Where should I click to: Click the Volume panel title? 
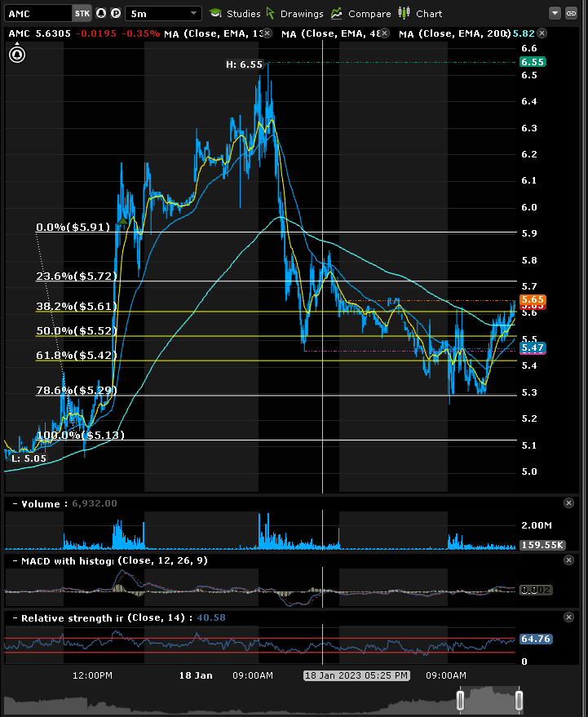click(41, 504)
